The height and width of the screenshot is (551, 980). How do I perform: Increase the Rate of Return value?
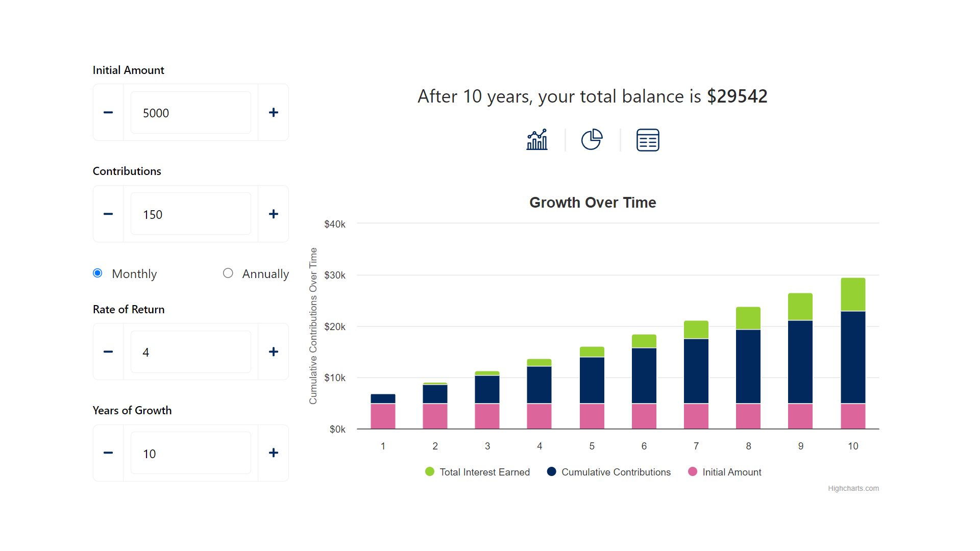point(273,351)
